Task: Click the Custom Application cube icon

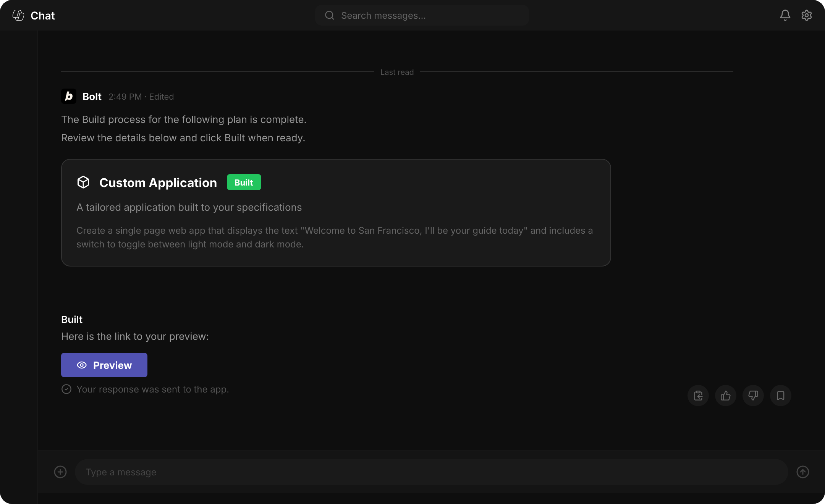Action: (83, 182)
